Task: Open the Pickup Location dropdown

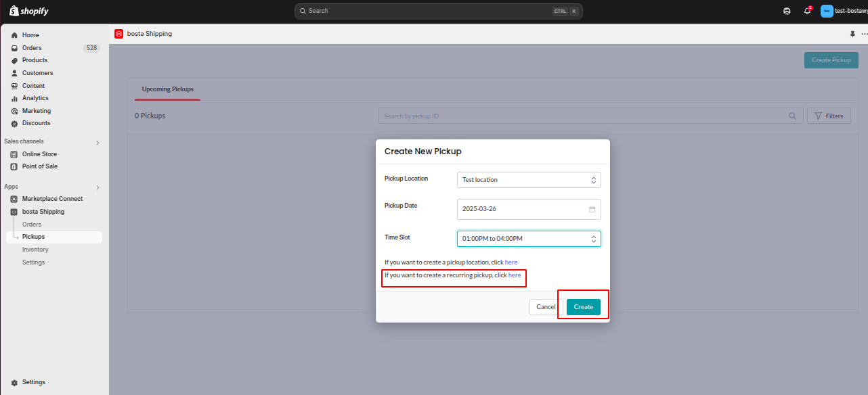Action: coord(529,180)
